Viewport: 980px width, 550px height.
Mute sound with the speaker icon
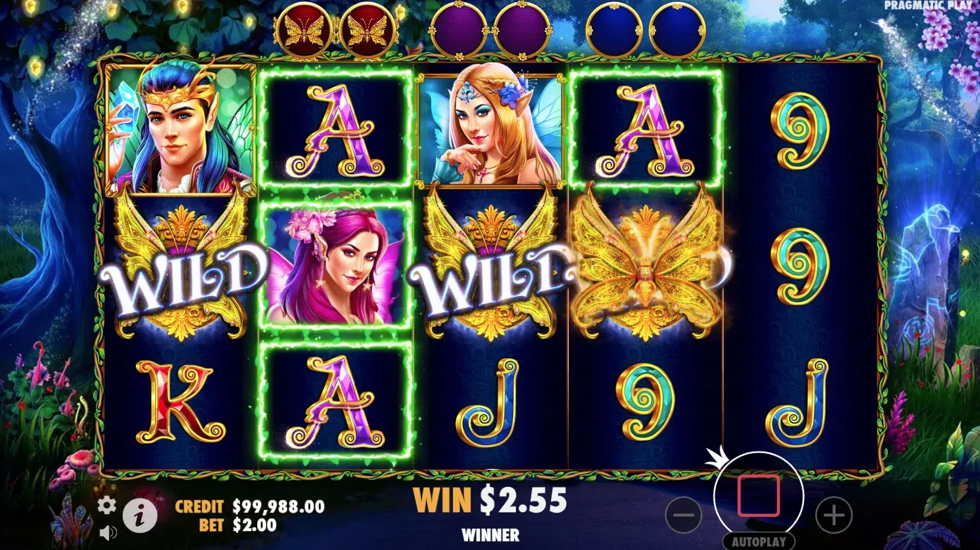107,533
